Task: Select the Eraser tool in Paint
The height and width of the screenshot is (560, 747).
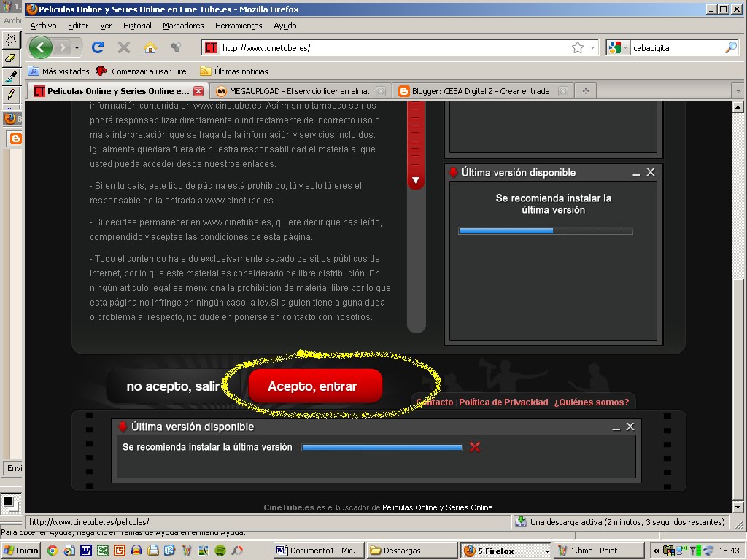Action: (10, 58)
